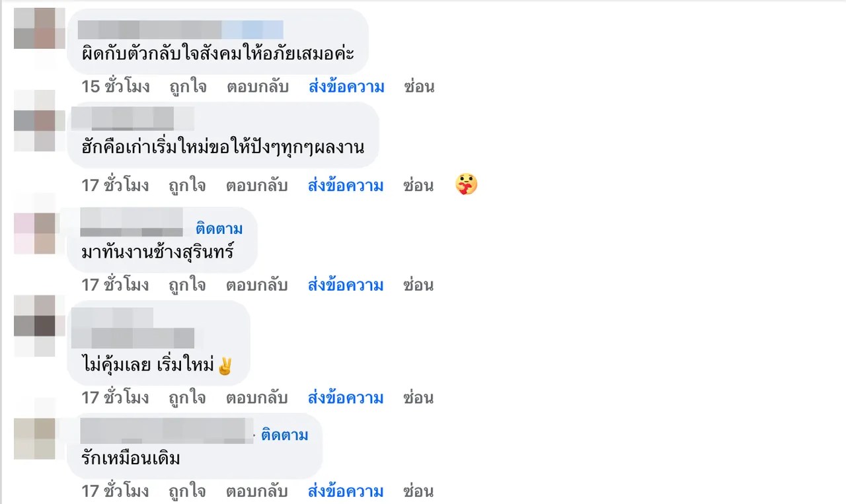Click ส่งข้อความ under the "มาทันงานช้างสุรินทร์" comment
The image size is (846, 504).
(346, 285)
